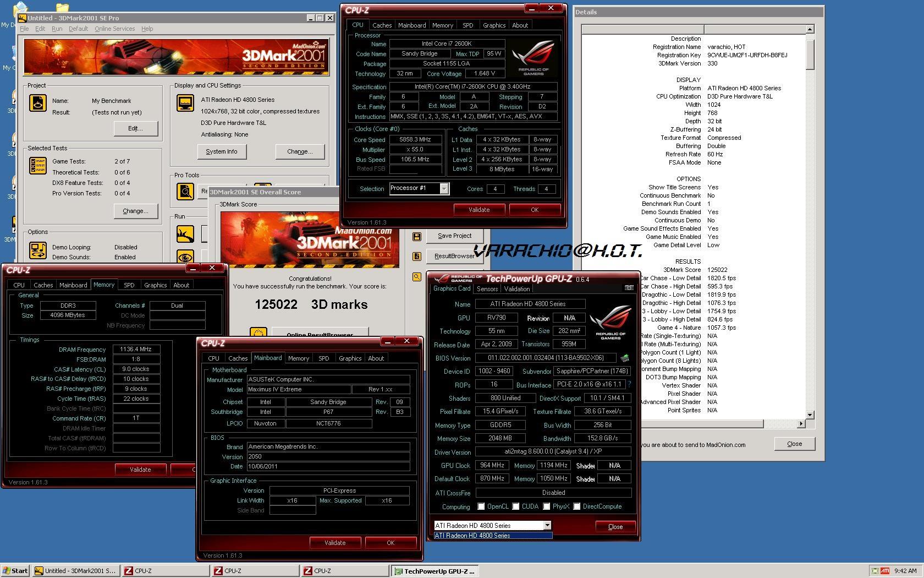924x578 pixels.
Task: Open the folder icon on the desktop
Action: click(x=62, y=7)
